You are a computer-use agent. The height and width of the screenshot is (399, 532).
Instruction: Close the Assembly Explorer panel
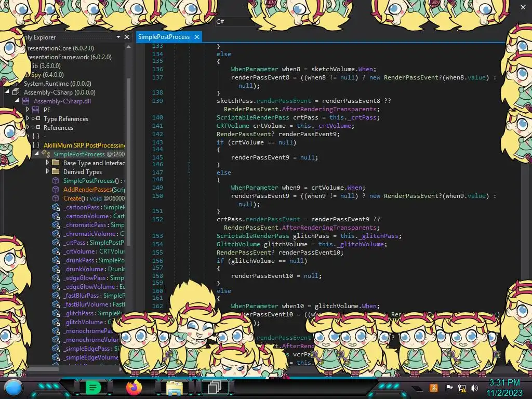pyautogui.click(x=127, y=37)
